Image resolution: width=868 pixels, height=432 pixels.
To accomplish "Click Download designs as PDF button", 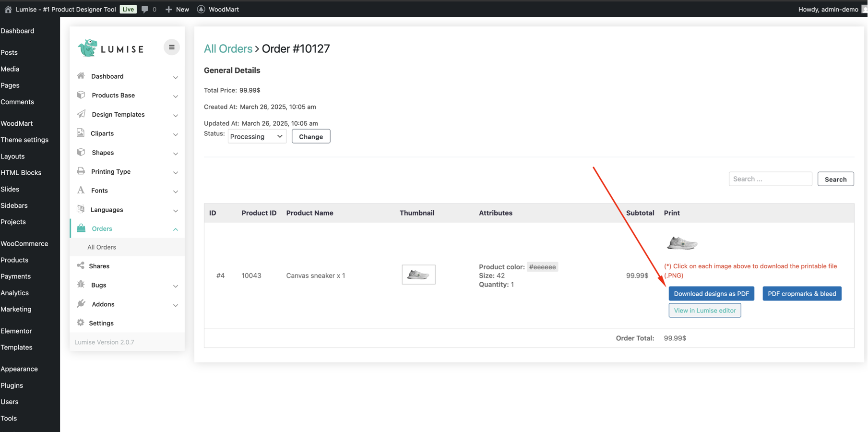I will coord(711,293).
